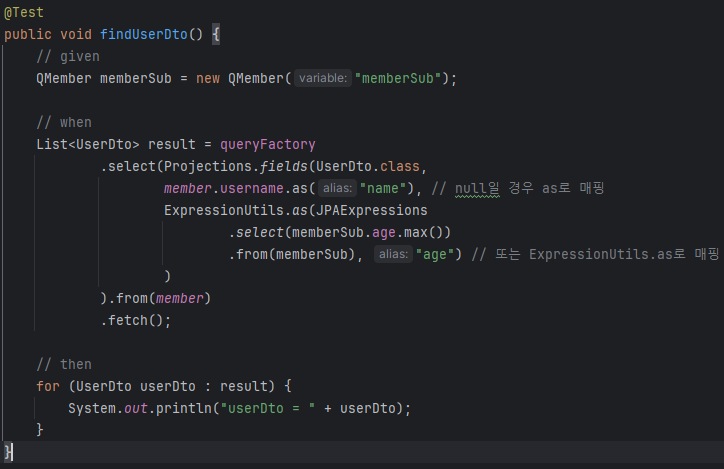Click the "variable:" inlay hint
The height and width of the screenshot is (469, 724).
pyautogui.click(x=323, y=78)
